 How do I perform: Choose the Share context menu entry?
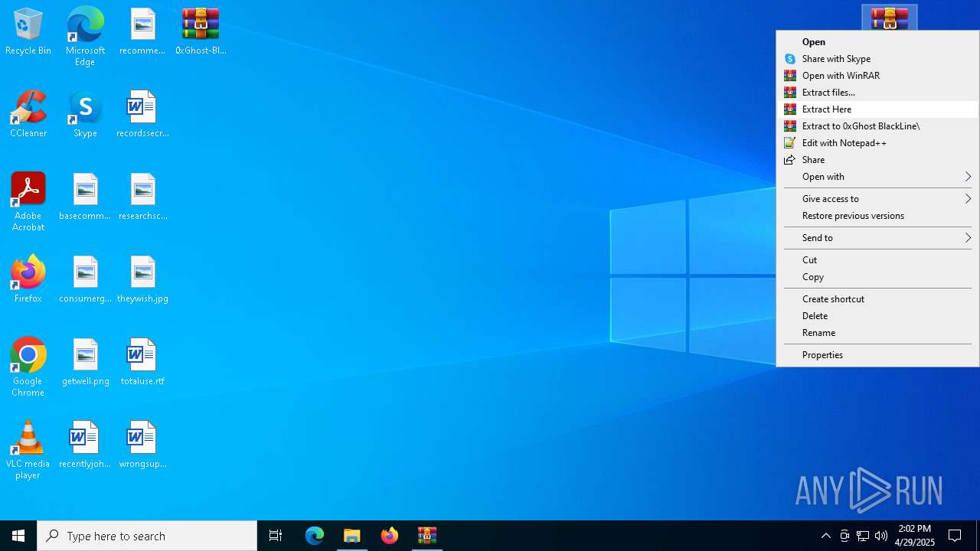[x=877, y=160]
